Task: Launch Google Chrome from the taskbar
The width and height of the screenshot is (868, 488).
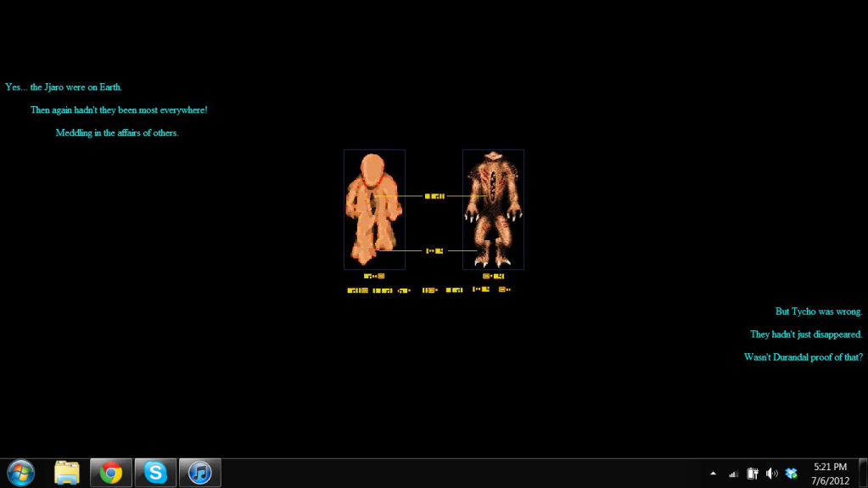Action: point(110,473)
